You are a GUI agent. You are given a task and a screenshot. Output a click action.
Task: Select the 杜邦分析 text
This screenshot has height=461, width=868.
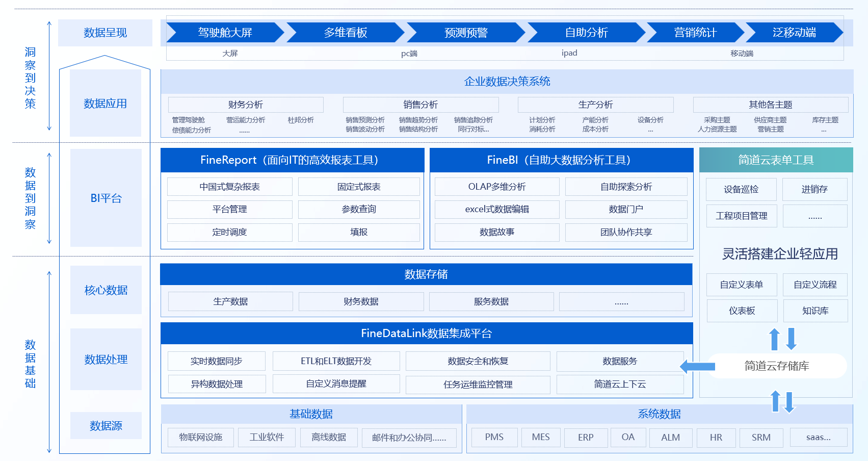[x=301, y=120]
